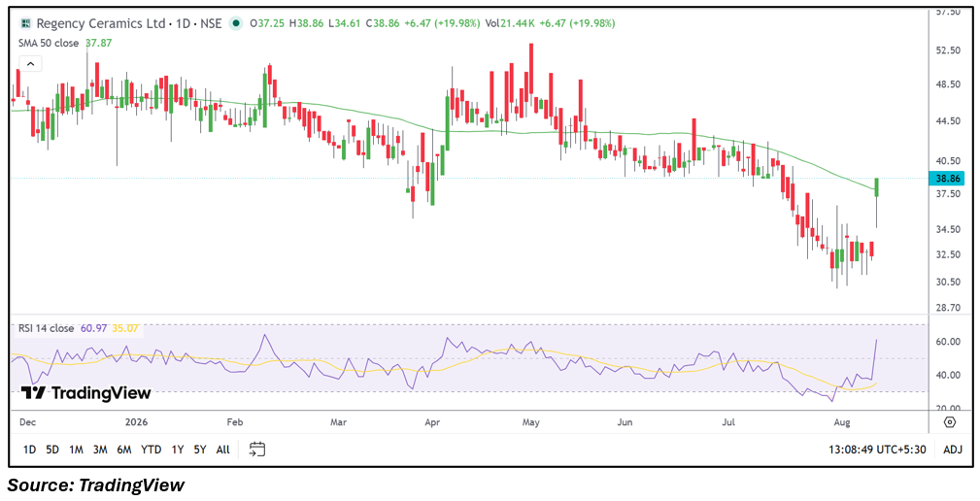Image resolution: width=980 pixels, height=501 pixels.
Task: Click the green market status dot
Action: (236, 23)
